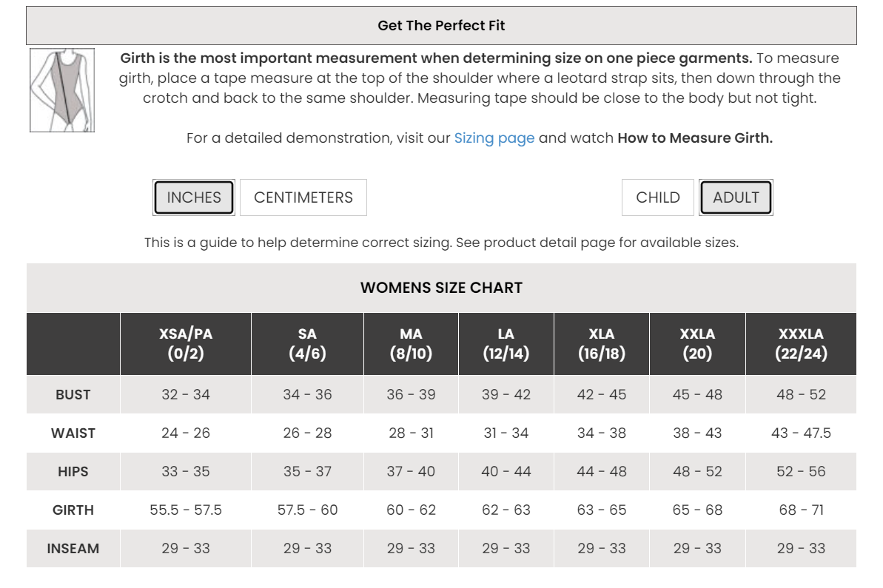Viewport: 883px width, 588px height.
Task: Click the girth measurement leotard illustration
Action: tap(62, 90)
